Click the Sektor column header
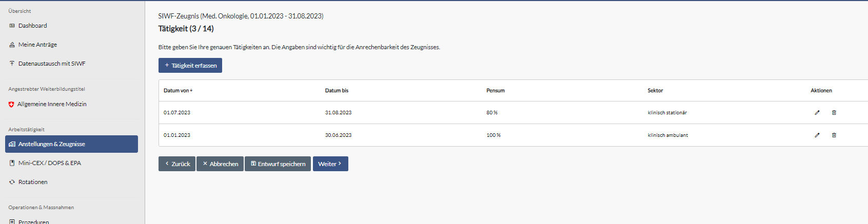The height and width of the screenshot is (224, 868). click(x=655, y=91)
